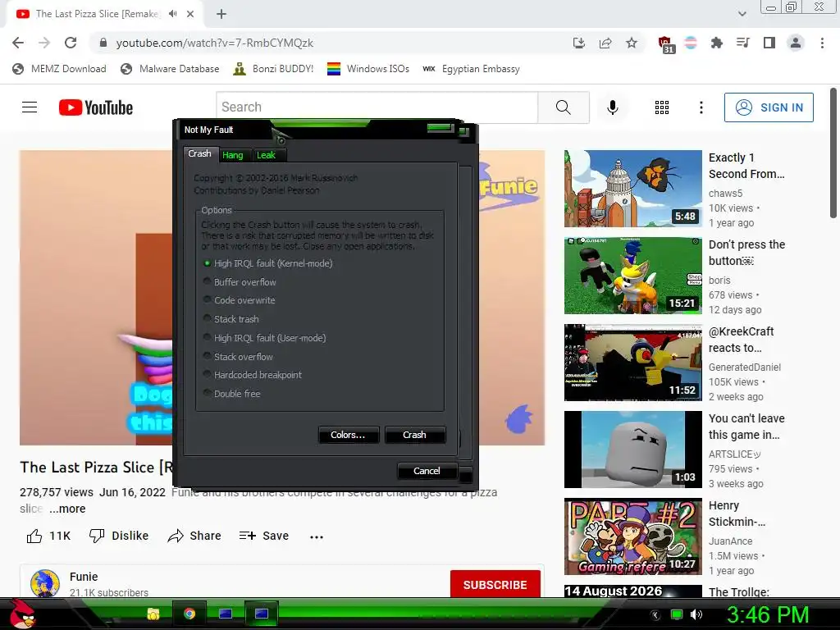Switch to the Crash tab

pos(200,153)
